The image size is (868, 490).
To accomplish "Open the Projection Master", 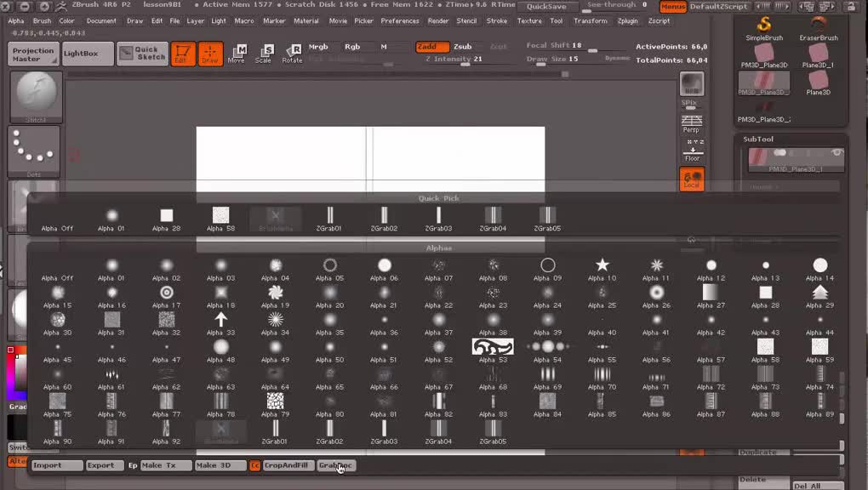I will [x=33, y=54].
